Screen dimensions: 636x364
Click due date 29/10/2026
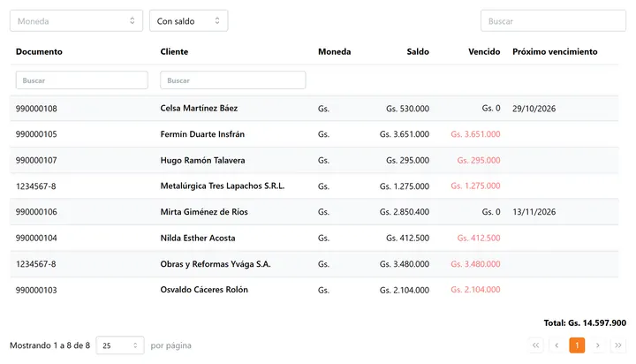tap(534, 109)
